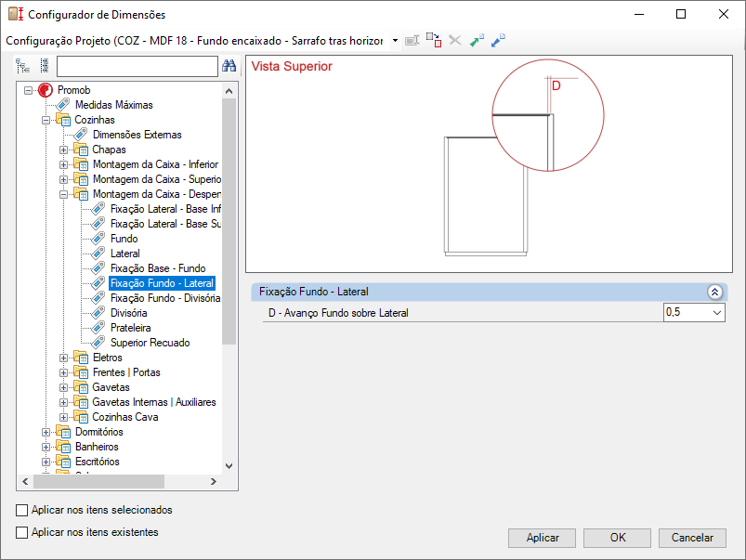Click the duplicate configuration toolbar icon
The width and height of the screenshot is (746, 560).
[x=433, y=41]
